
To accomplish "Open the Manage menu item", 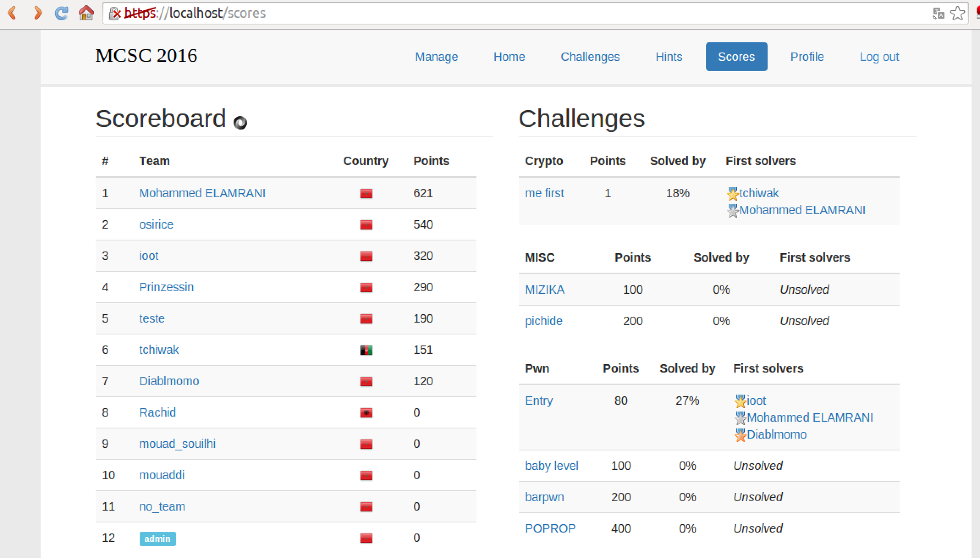I will click(436, 57).
